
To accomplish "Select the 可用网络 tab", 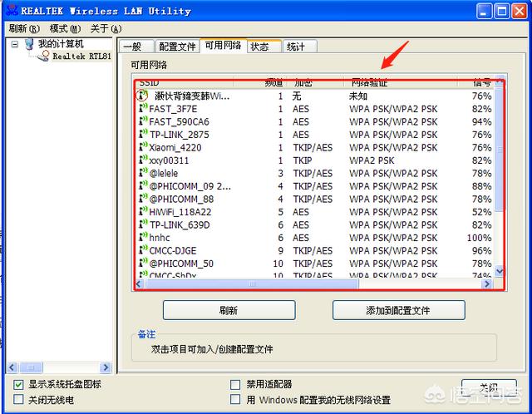I will tap(224, 45).
